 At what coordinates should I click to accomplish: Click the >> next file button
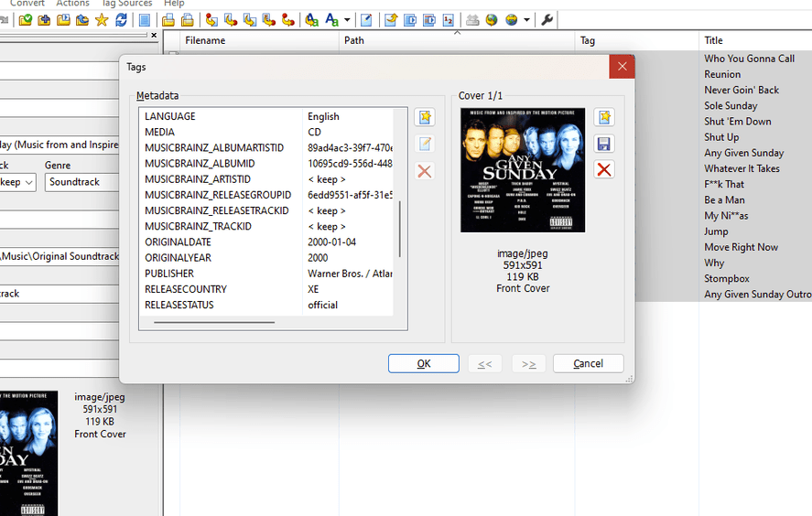pyautogui.click(x=529, y=363)
